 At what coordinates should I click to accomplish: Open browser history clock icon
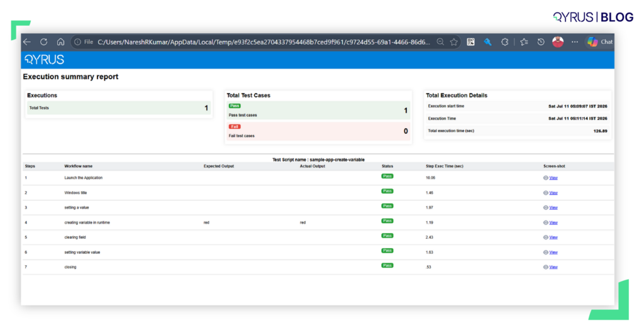541,42
